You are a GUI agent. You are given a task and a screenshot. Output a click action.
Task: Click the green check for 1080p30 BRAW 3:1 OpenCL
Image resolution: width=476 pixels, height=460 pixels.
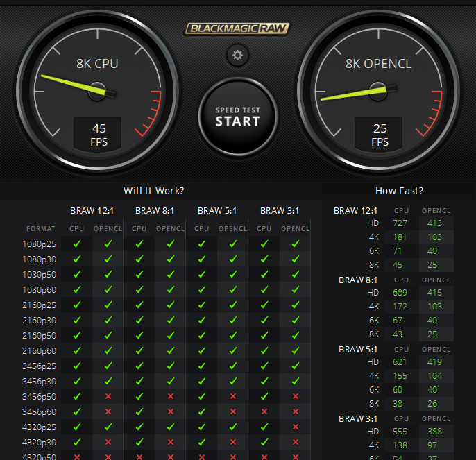coord(296,259)
